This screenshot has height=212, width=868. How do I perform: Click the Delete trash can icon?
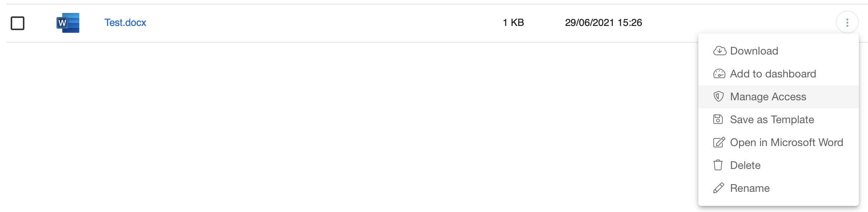click(718, 165)
